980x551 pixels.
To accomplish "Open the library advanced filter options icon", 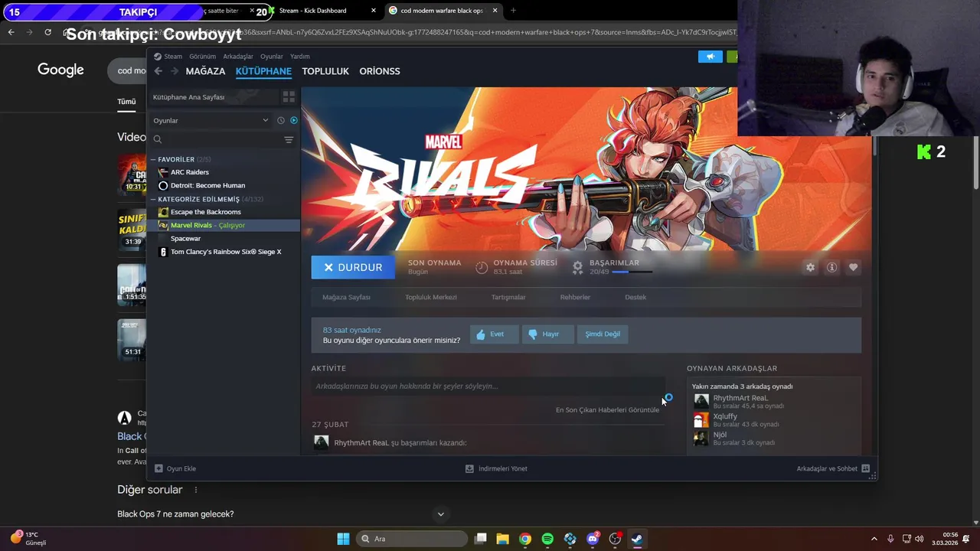I will tap(289, 139).
